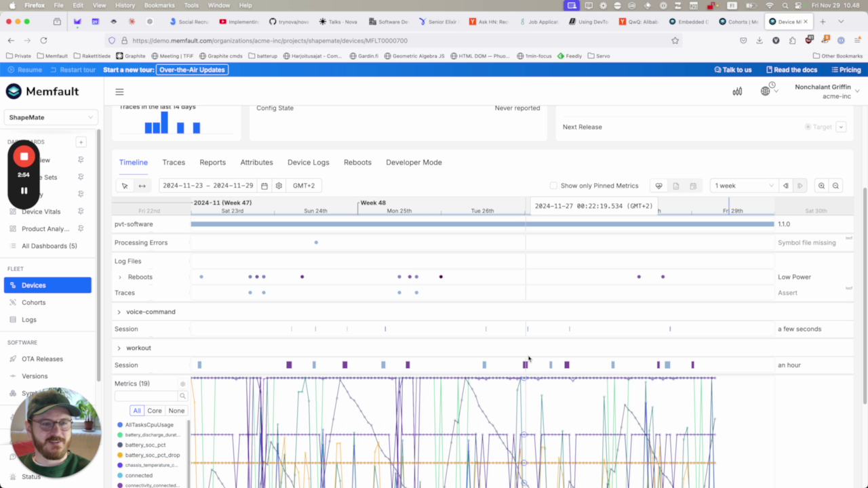This screenshot has height=488, width=868.
Task: Click the metrics search input field
Action: (x=146, y=396)
